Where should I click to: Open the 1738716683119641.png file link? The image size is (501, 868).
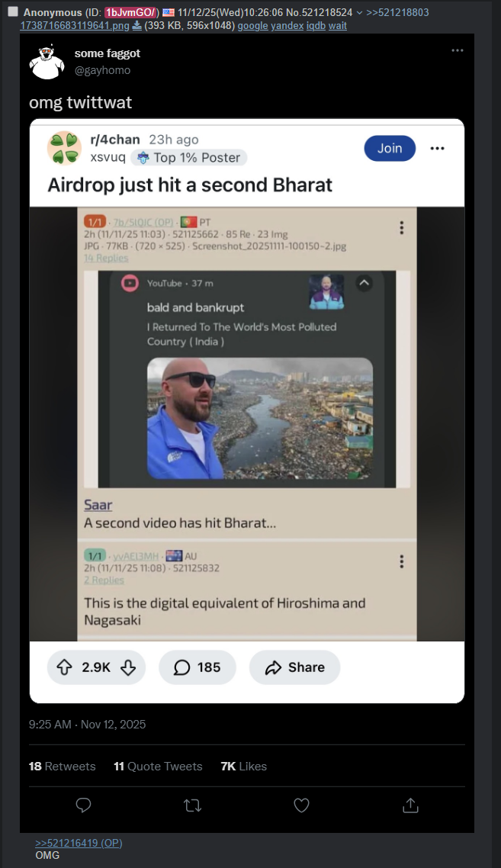point(75,25)
